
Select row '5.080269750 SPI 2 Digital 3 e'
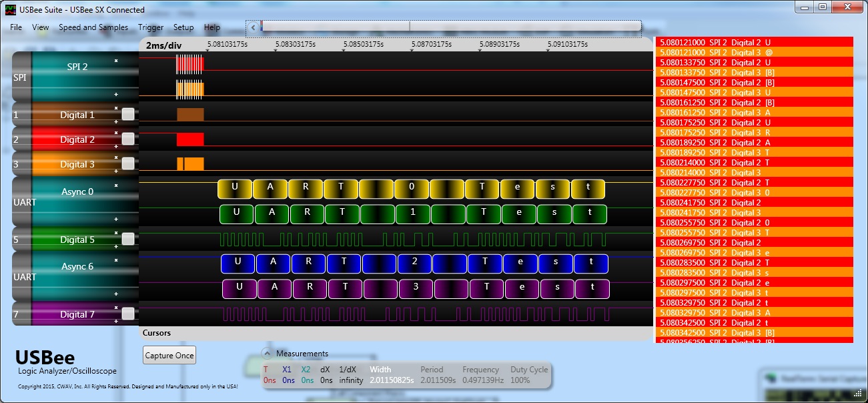click(x=755, y=252)
